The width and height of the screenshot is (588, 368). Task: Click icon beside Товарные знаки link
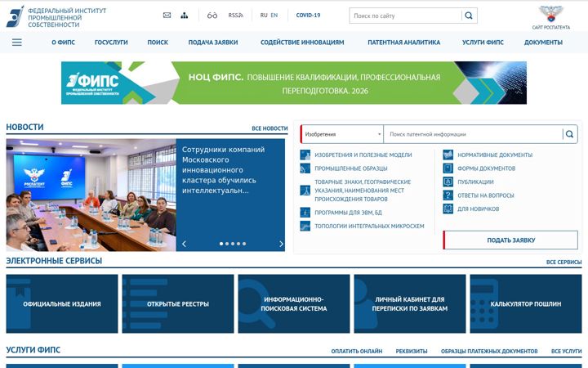coord(305,191)
